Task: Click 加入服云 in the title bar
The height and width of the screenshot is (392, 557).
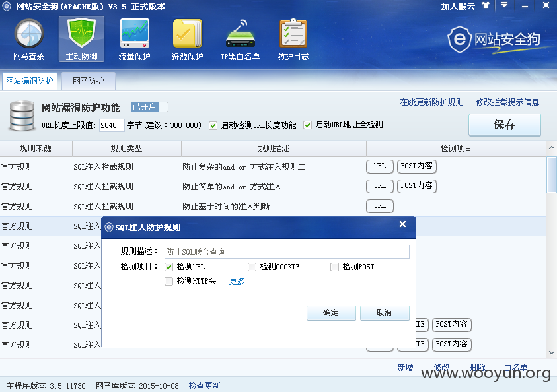Action: coord(458,6)
